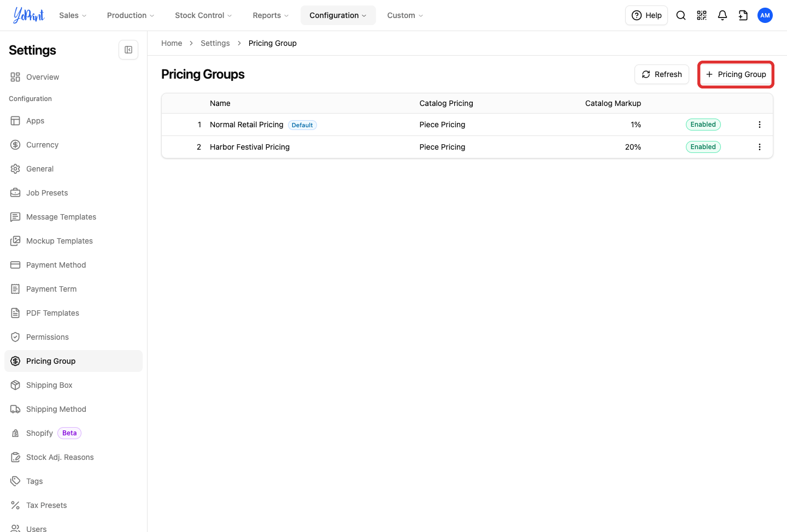
Task: Open Currency settings
Action: point(73,145)
